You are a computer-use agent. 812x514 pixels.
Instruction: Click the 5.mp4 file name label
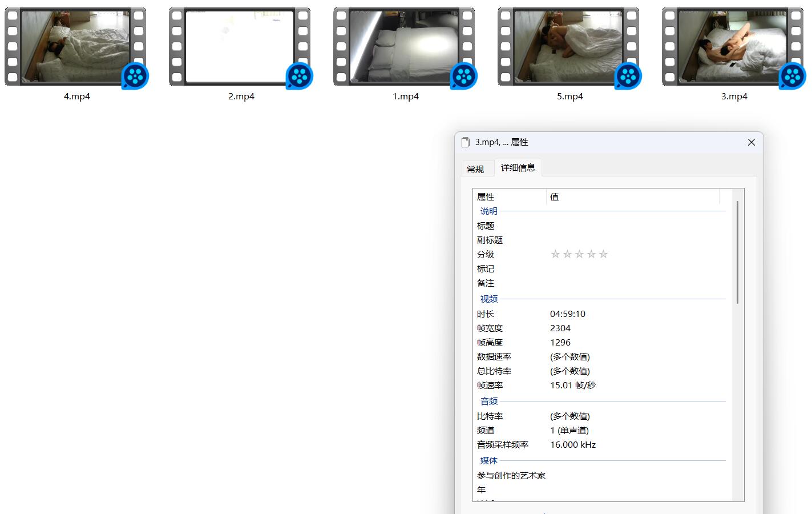click(x=570, y=97)
